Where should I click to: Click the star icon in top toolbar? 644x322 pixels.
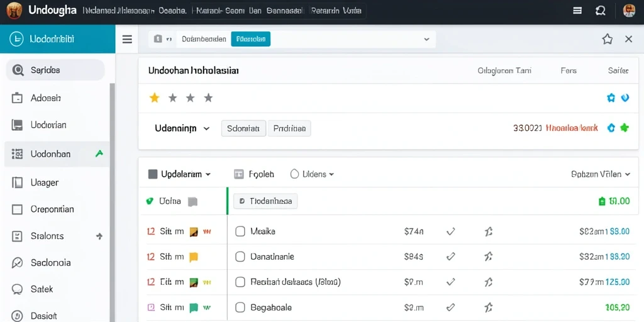pyautogui.click(x=607, y=39)
